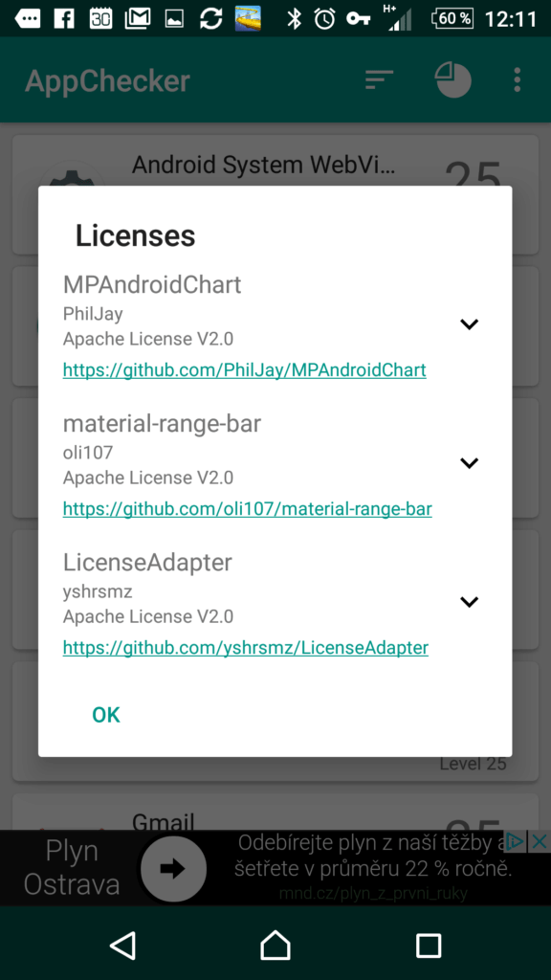Open the three-dot overflow menu
The width and height of the screenshot is (551, 980).
coord(517,80)
